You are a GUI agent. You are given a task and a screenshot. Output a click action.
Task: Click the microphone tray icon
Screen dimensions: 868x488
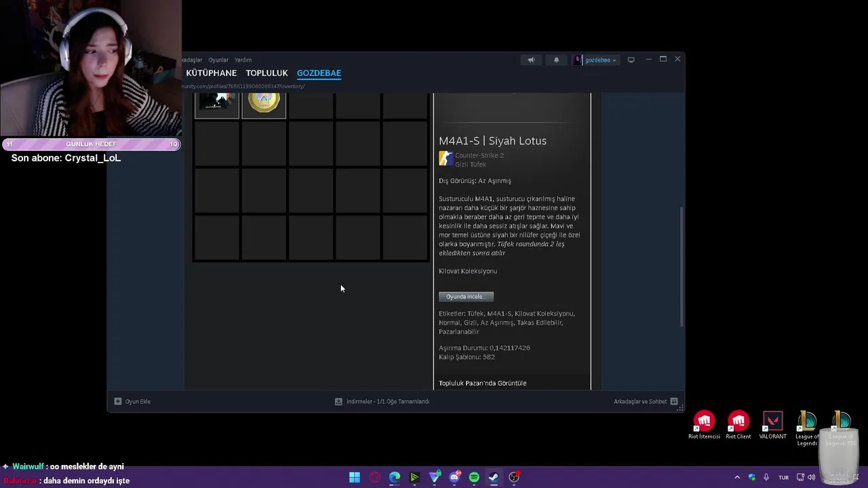[766, 477]
